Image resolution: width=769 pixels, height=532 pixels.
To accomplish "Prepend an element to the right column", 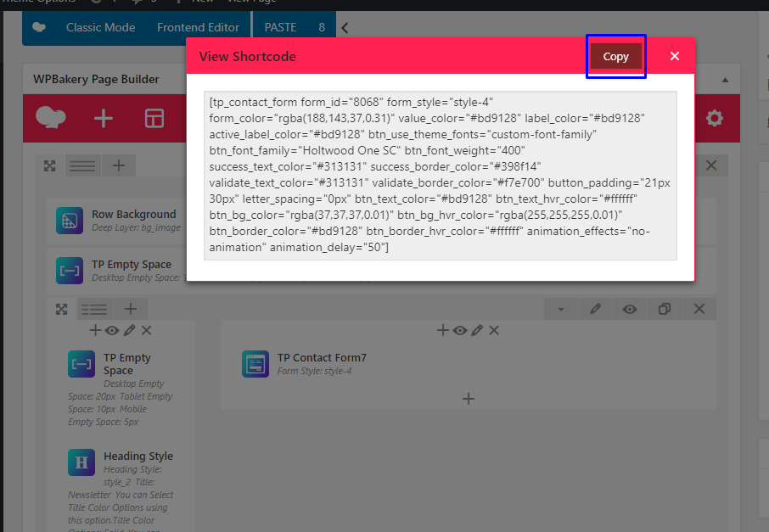I will (x=443, y=330).
